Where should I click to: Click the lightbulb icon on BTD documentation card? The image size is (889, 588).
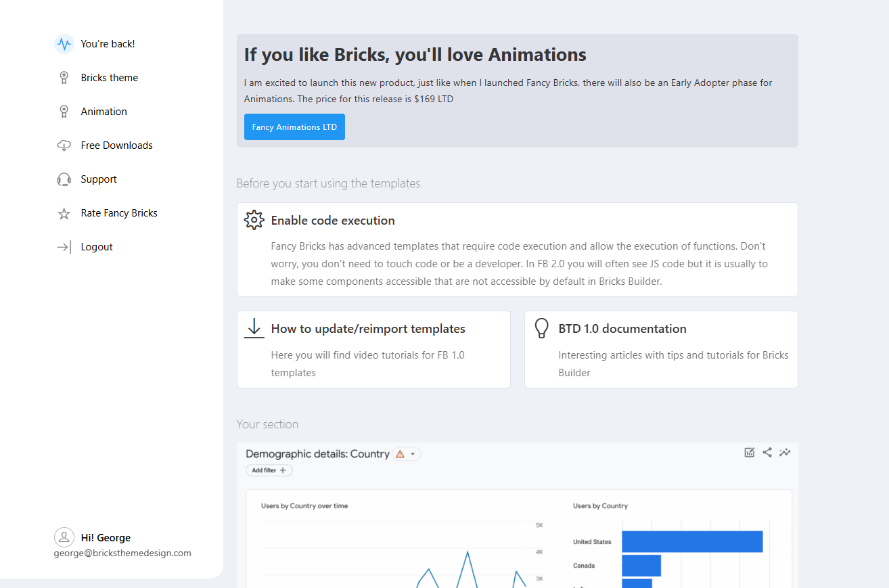click(541, 328)
